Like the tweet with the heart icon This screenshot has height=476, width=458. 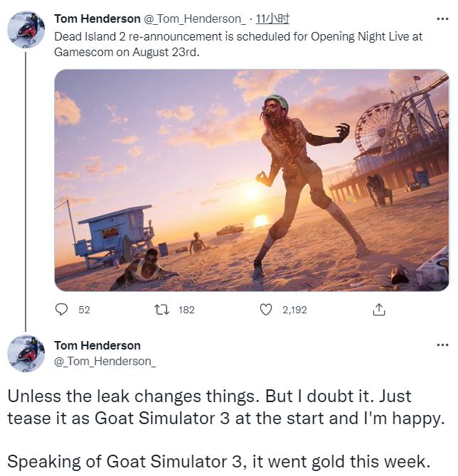[x=266, y=309]
